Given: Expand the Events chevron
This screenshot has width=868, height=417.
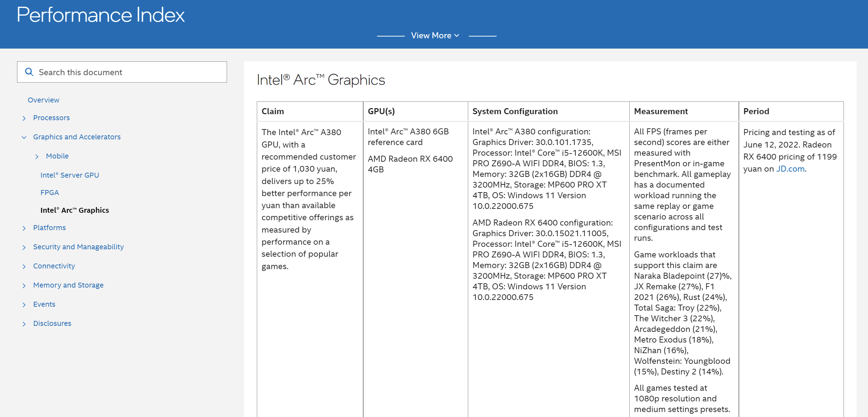Looking at the screenshot, I should pyautogui.click(x=24, y=305).
